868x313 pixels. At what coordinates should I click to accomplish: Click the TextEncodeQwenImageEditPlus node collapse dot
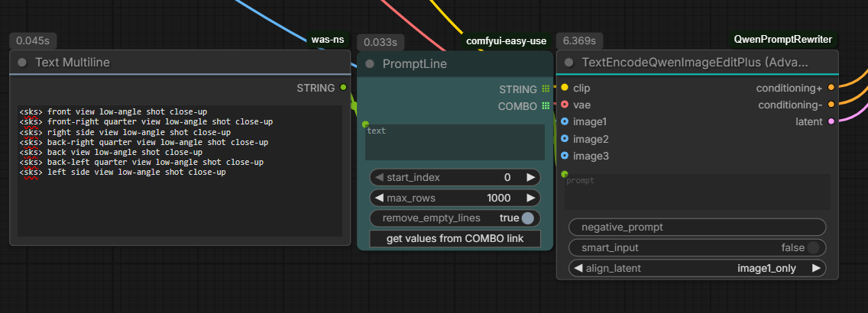[x=569, y=63]
